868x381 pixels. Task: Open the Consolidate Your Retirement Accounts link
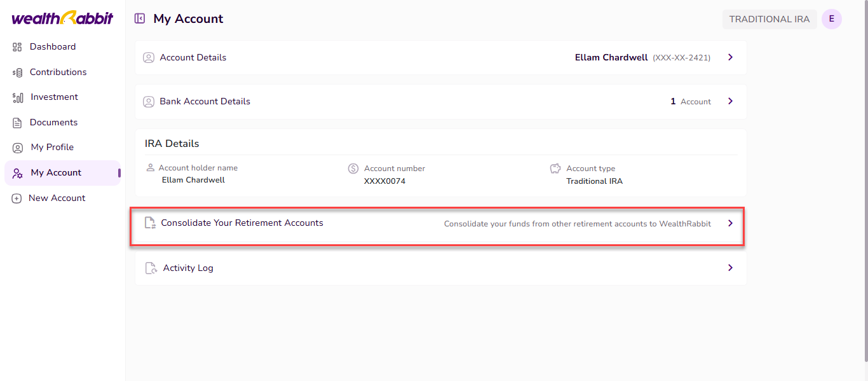[x=242, y=223]
